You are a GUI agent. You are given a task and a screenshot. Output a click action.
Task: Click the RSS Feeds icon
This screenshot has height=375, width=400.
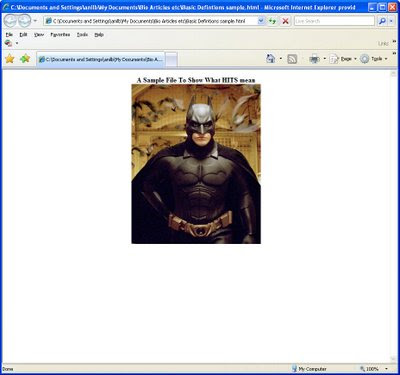tap(292, 59)
